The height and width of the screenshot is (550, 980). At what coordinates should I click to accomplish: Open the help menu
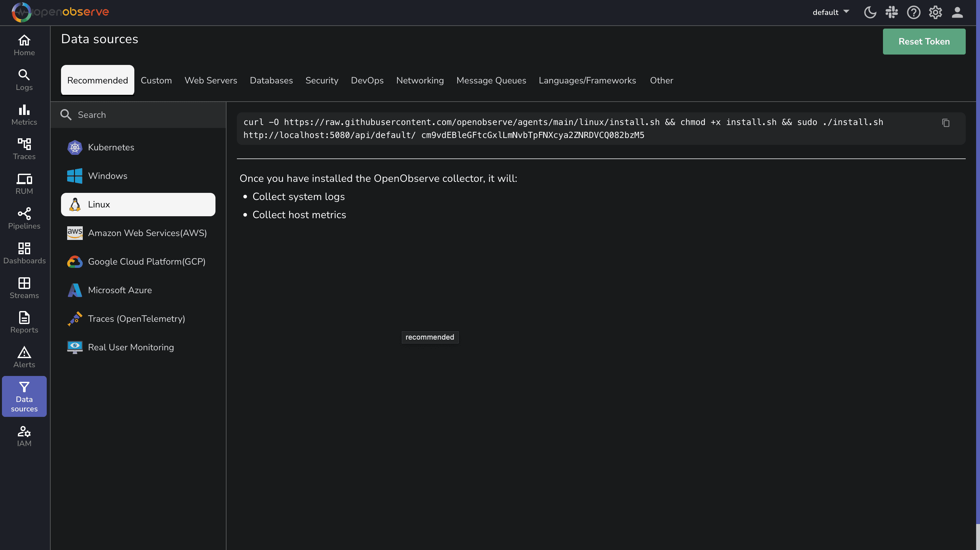(913, 12)
